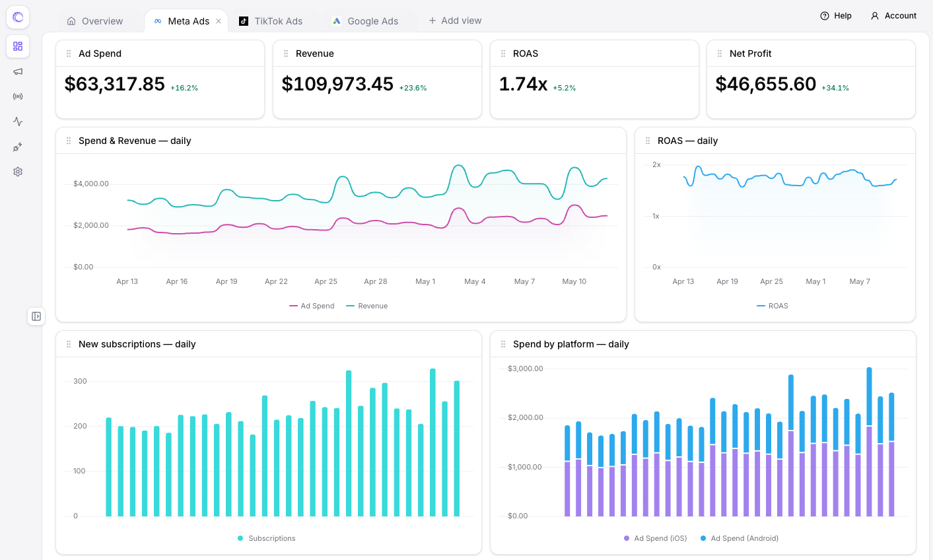Open the Account menu
Viewport: 933px width, 560px height.
[x=894, y=16]
